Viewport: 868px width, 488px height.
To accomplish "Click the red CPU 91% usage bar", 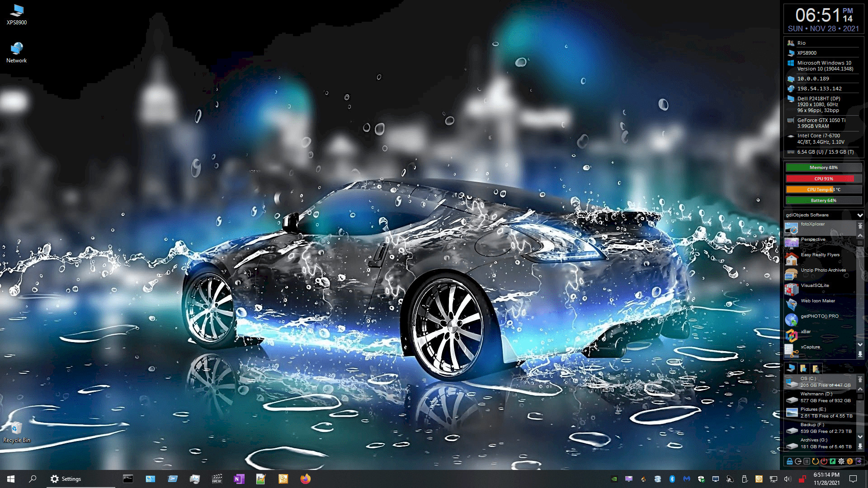I will coord(823,178).
